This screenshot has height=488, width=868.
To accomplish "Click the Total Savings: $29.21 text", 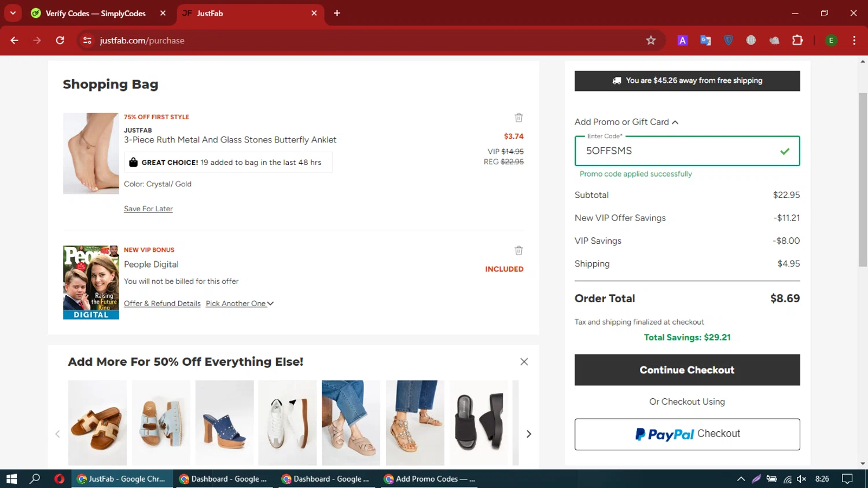I will tap(687, 337).
